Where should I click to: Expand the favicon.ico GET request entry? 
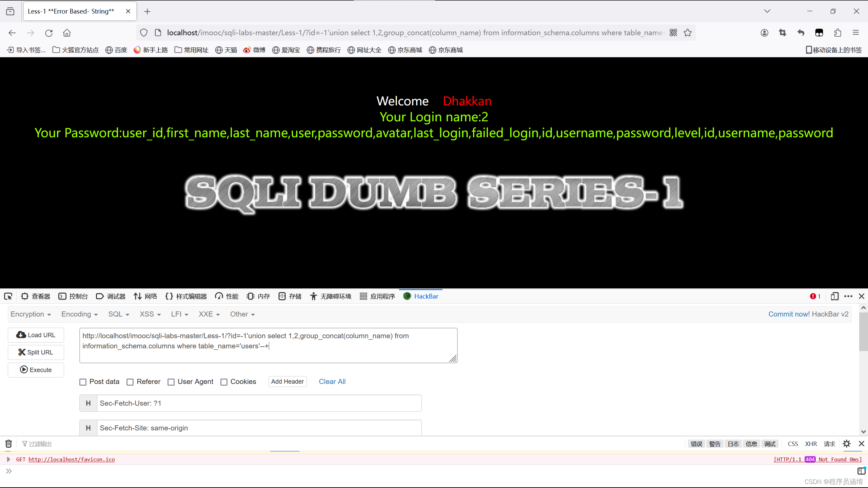click(x=8, y=460)
